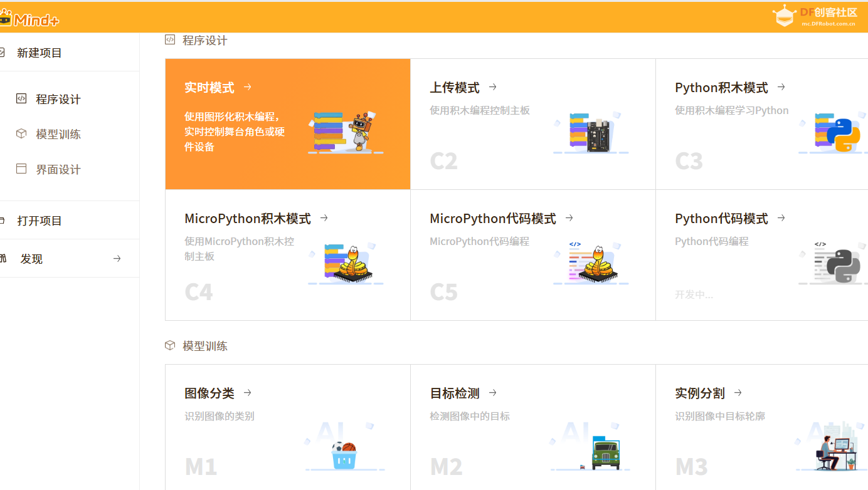Screen dimensions: 868x490
Task: Click the 模型训练 section heading icon
Action: pyautogui.click(x=170, y=345)
